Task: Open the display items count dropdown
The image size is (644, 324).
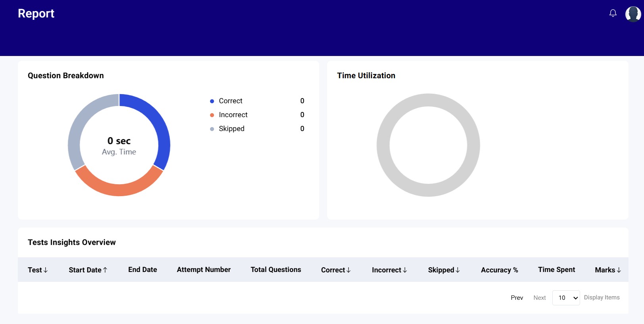Action: coord(566,298)
